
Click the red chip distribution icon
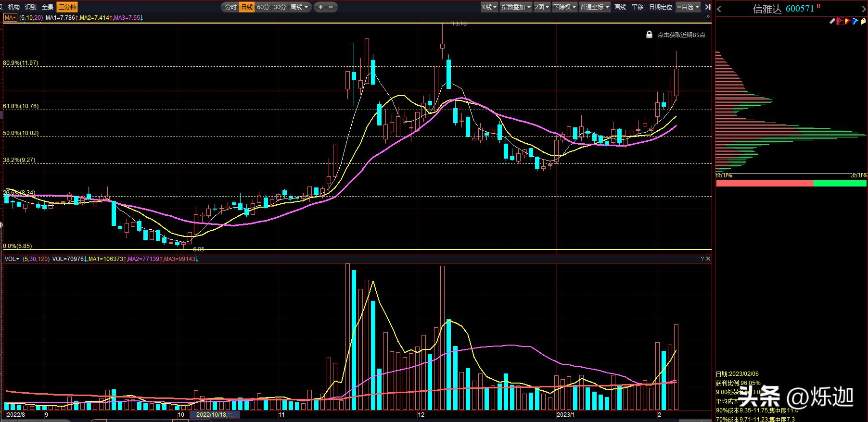[x=840, y=21]
